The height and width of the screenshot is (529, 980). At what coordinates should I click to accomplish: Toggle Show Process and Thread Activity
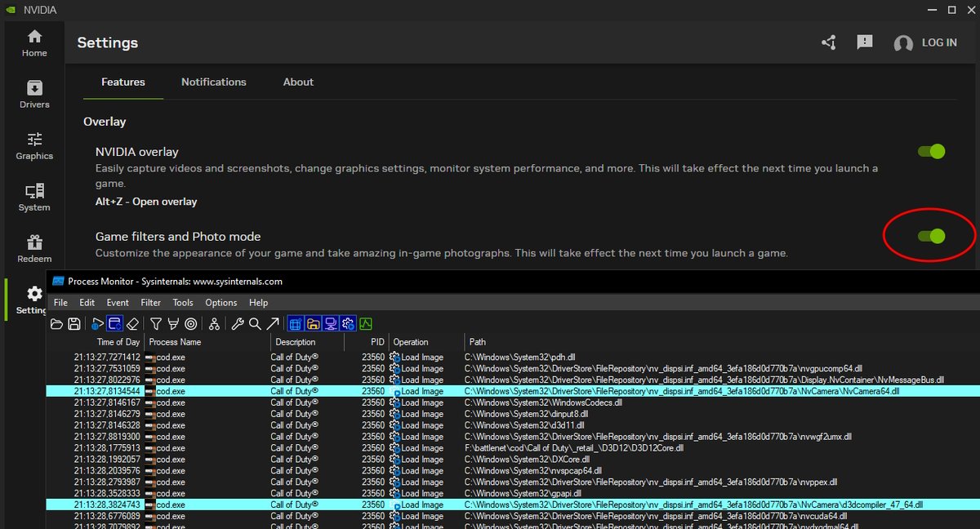[x=348, y=324]
